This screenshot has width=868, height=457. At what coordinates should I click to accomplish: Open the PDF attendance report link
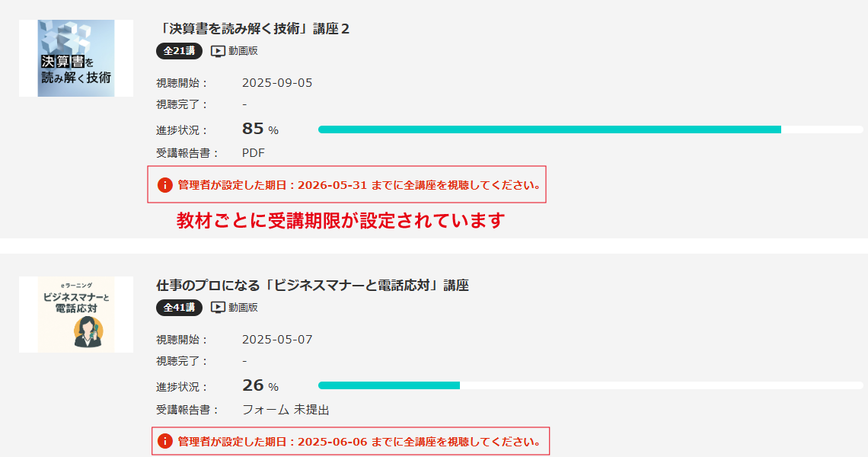click(x=253, y=153)
